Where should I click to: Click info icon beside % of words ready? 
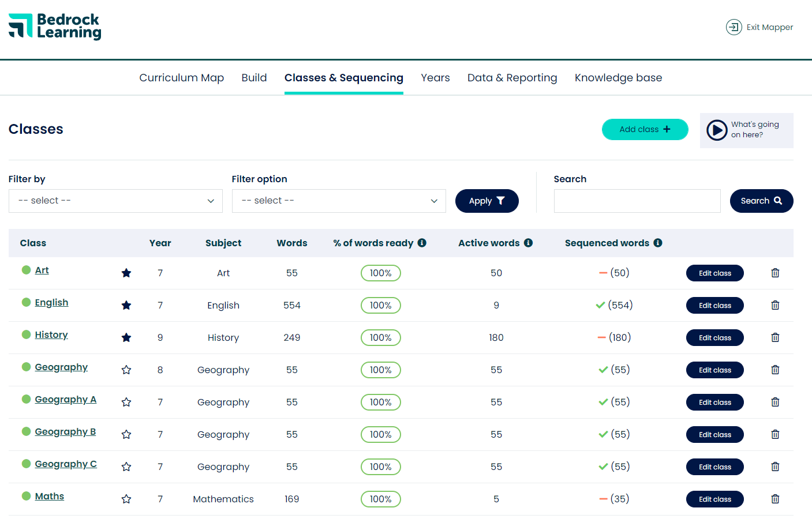tap(422, 243)
